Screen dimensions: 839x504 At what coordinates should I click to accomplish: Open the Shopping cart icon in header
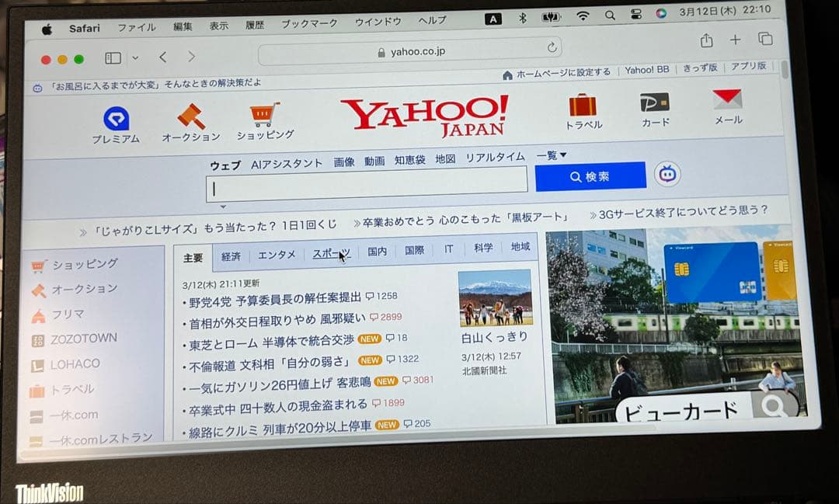coord(264,114)
